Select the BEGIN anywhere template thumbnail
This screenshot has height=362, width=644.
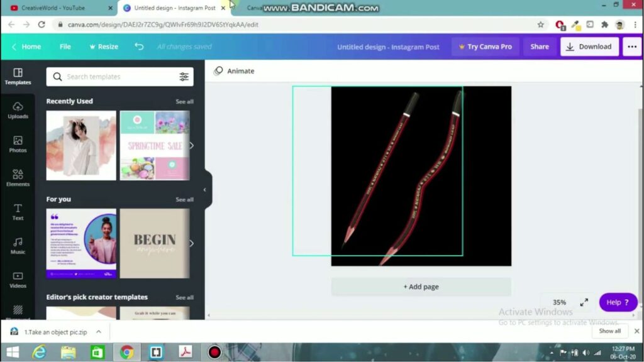pyautogui.click(x=155, y=243)
